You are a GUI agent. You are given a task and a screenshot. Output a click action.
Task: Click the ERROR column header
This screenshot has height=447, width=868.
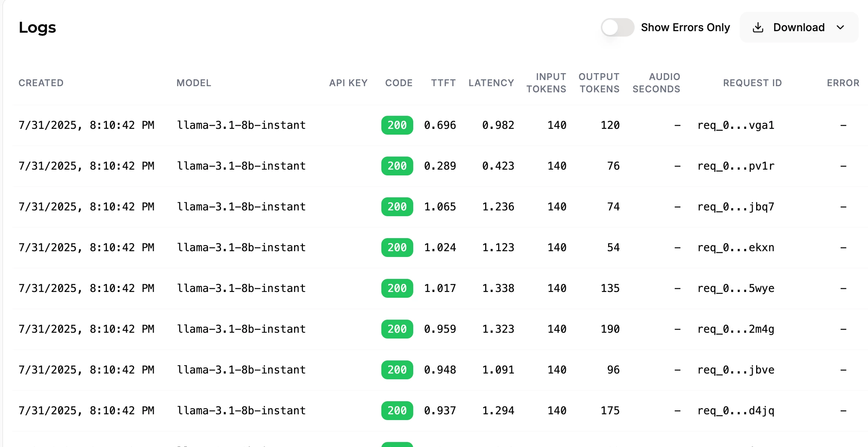pyautogui.click(x=843, y=83)
